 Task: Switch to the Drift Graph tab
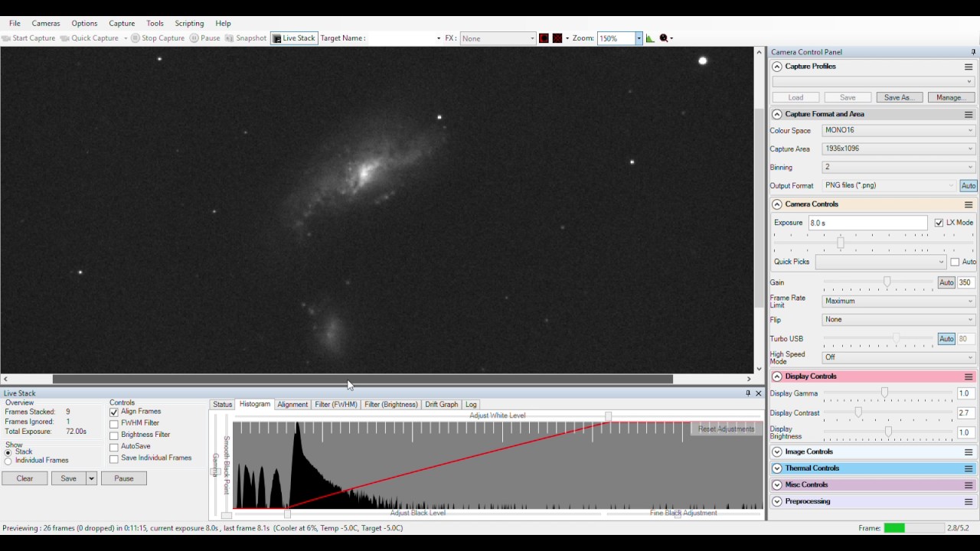[442, 405]
